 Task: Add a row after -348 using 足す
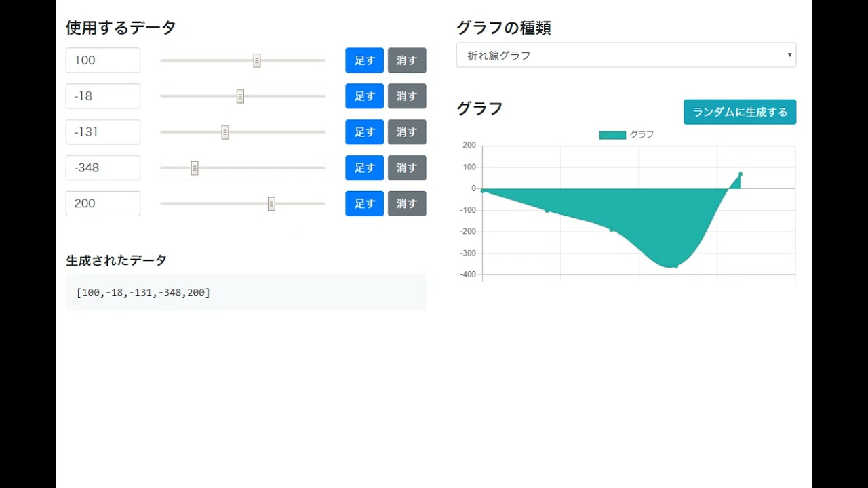[364, 168]
